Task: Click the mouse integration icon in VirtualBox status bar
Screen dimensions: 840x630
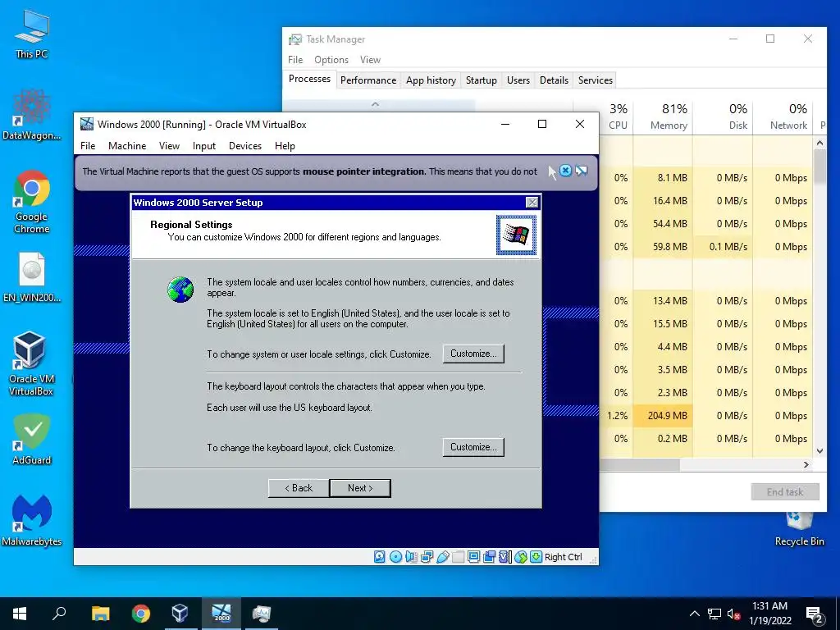Action: tap(521, 557)
